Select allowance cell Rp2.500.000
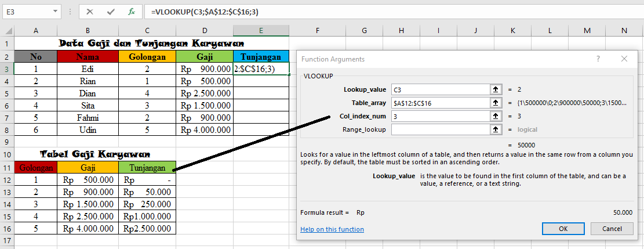The height and width of the screenshot is (249, 644). [147, 229]
